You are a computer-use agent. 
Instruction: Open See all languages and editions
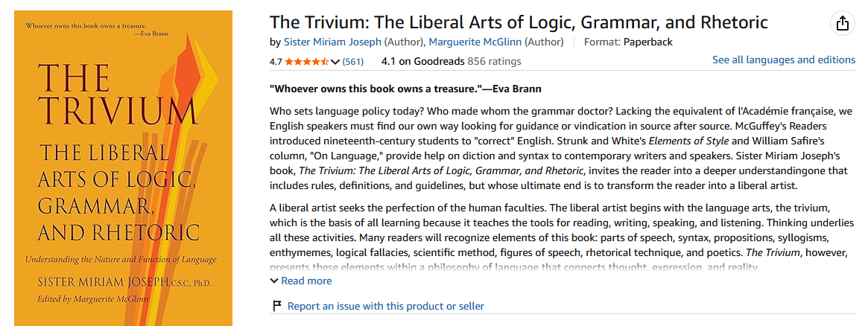pos(783,60)
